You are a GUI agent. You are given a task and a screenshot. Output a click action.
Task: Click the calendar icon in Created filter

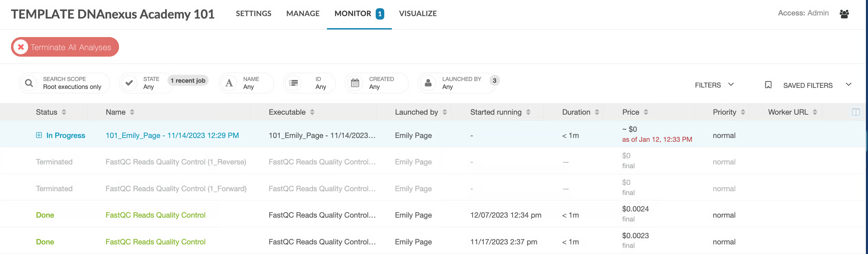pyautogui.click(x=355, y=83)
